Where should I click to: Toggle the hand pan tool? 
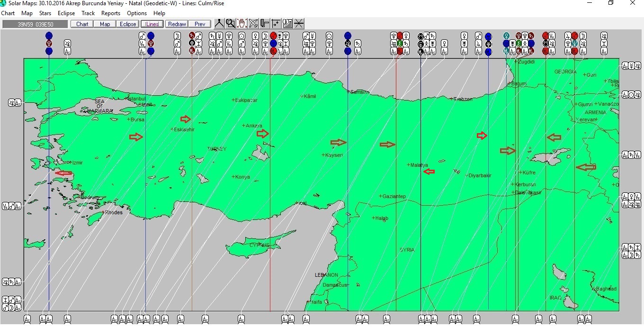pos(242,23)
